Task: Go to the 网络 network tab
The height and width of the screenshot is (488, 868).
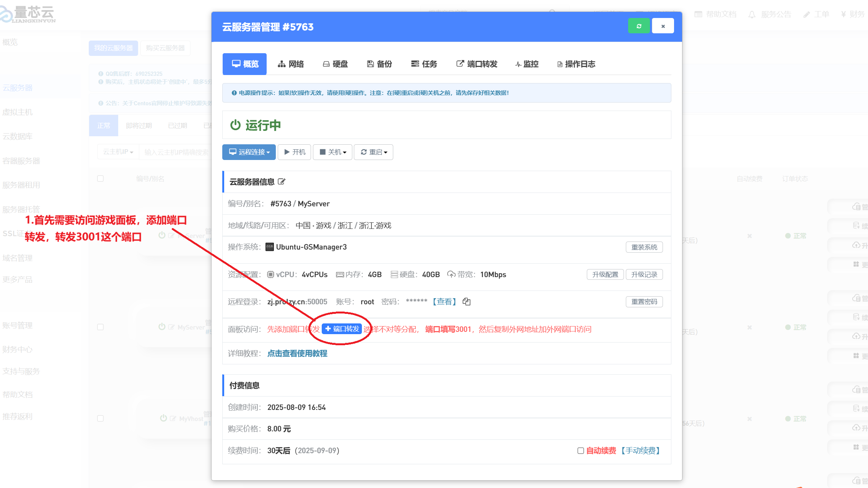Action: click(x=291, y=64)
